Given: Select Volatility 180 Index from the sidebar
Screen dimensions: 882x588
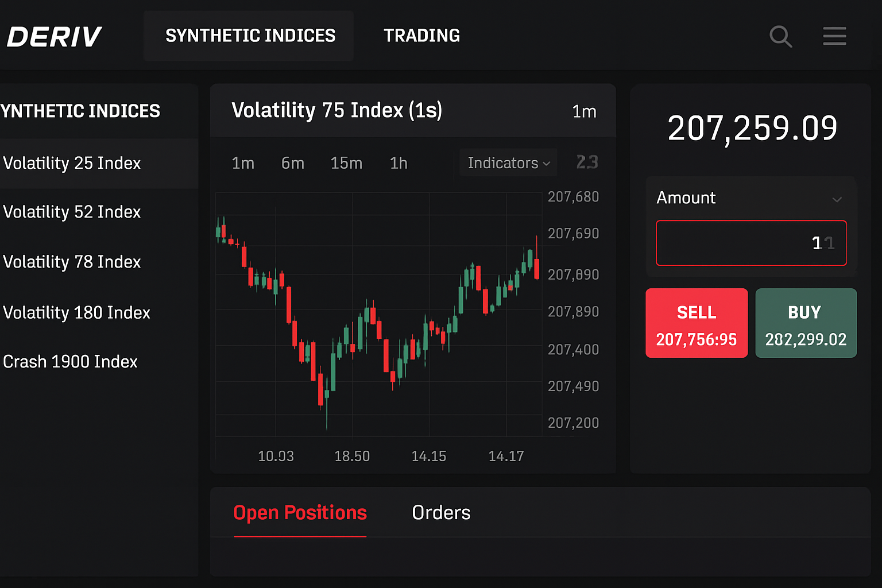Looking at the screenshot, I should tap(76, 312).
